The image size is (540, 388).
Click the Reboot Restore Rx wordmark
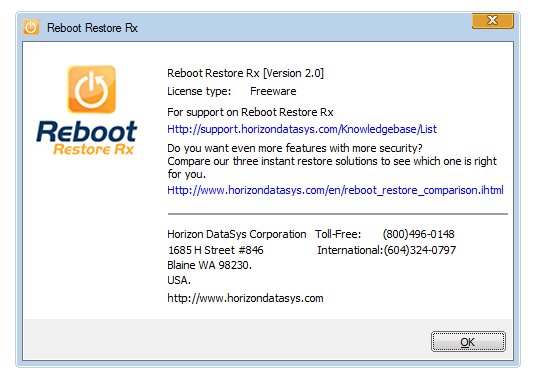(x=87, y=137)
